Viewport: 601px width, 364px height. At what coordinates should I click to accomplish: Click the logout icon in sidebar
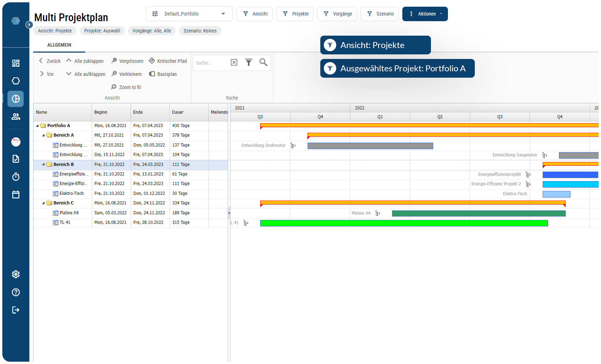(x=16, y=310)
